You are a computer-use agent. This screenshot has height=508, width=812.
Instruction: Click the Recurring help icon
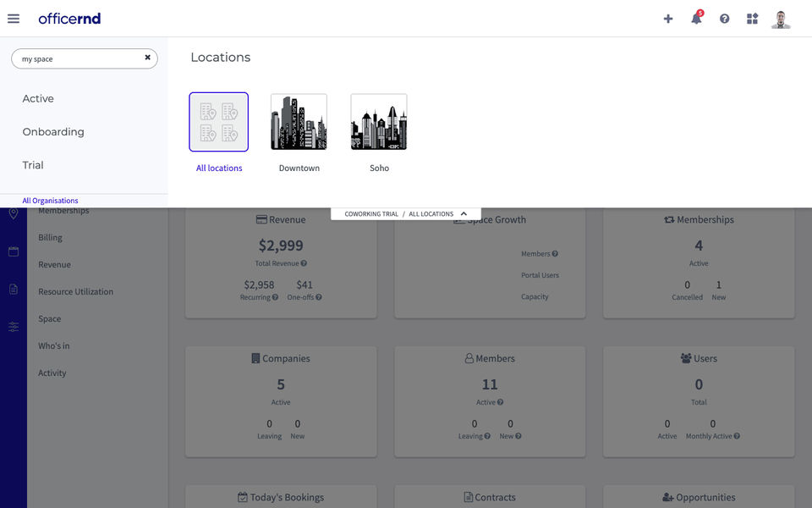coord(275,297)
